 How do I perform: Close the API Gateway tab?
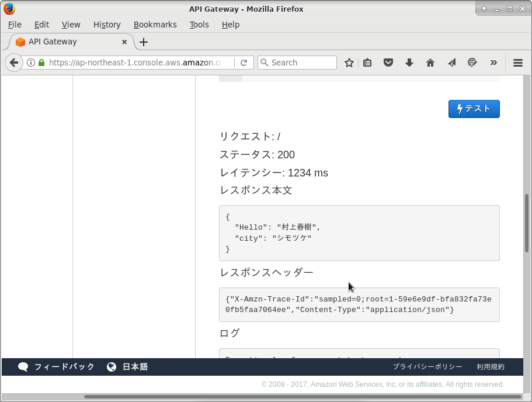coord(124,41)
